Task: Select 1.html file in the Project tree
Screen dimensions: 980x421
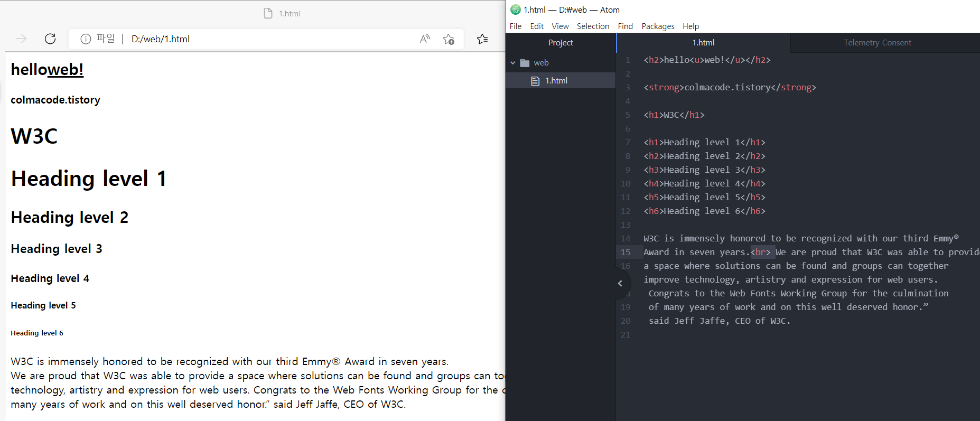Action: click(561, 81)
